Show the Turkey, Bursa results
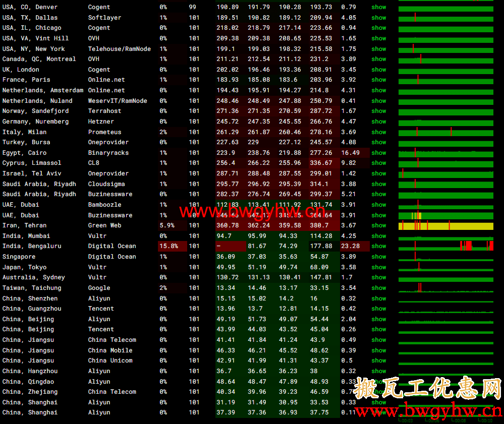This screenshot has height=424, width=504. [x=379, y=142]
